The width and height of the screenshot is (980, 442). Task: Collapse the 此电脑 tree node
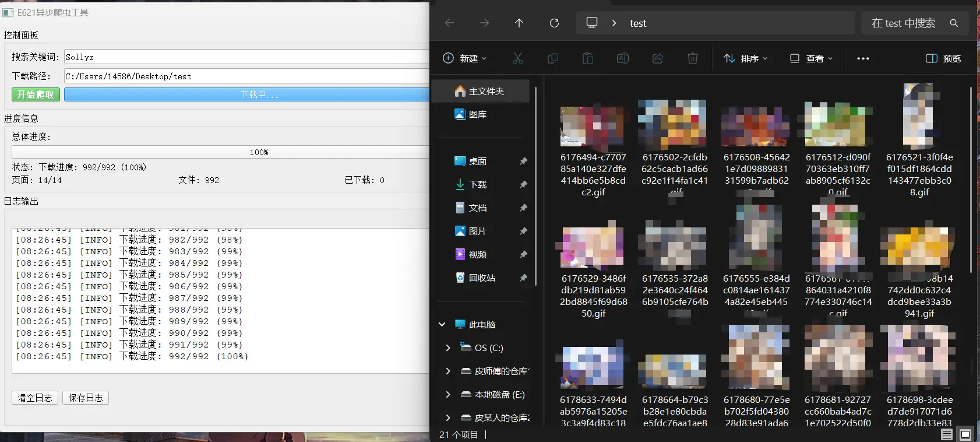click(x=442, y=324)
